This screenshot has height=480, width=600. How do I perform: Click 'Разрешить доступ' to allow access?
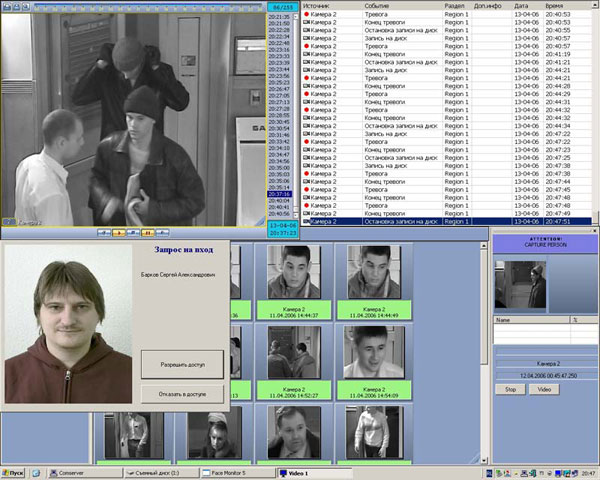pyautogui.click(x=181, y=364)
